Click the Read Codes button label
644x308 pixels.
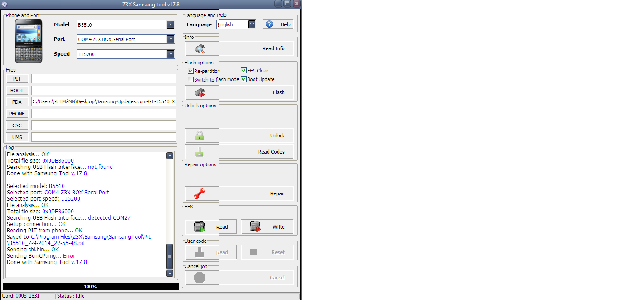tap(271, 152)
